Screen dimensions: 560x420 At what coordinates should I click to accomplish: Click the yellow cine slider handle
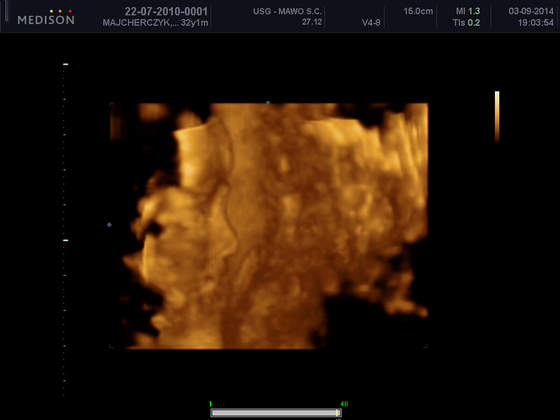pos(338,413)
